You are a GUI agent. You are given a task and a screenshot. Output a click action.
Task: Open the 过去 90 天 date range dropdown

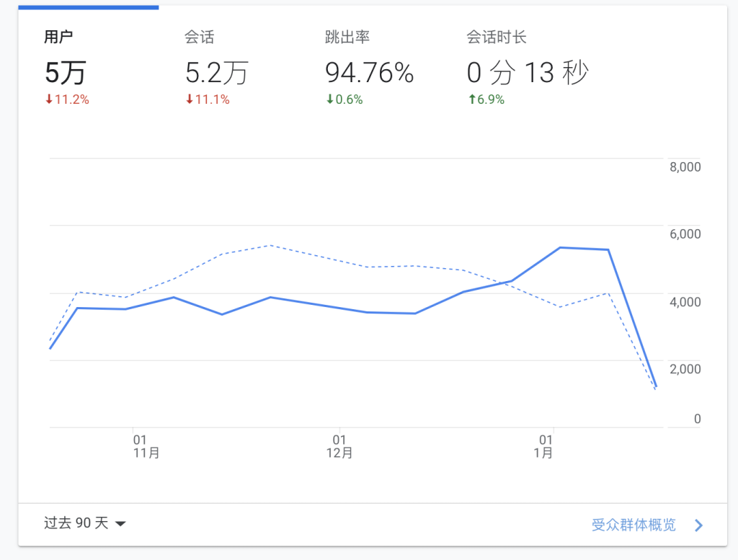[76, 523]
